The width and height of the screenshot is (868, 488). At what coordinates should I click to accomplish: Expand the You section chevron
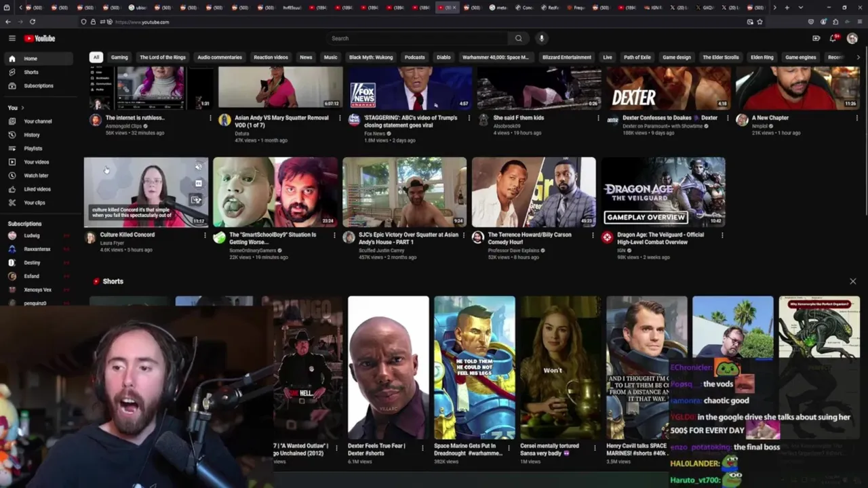pyautogui.click(x=22, y=108)
